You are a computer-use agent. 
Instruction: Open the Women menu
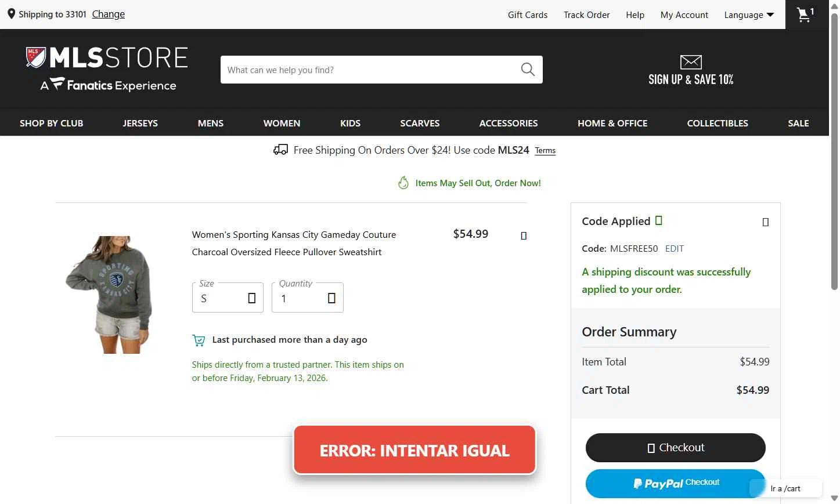(x=282, y=123)
